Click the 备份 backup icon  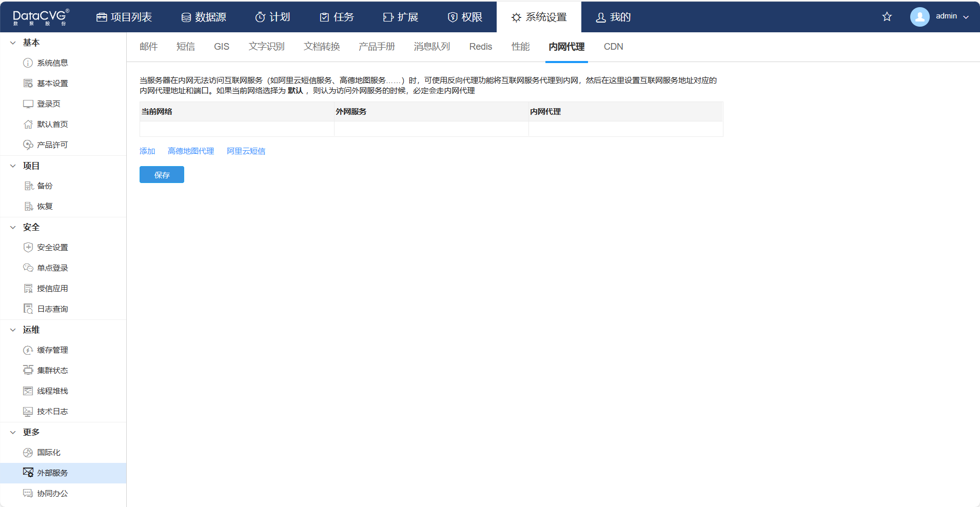pyautogui.click(x=29, y=186)
